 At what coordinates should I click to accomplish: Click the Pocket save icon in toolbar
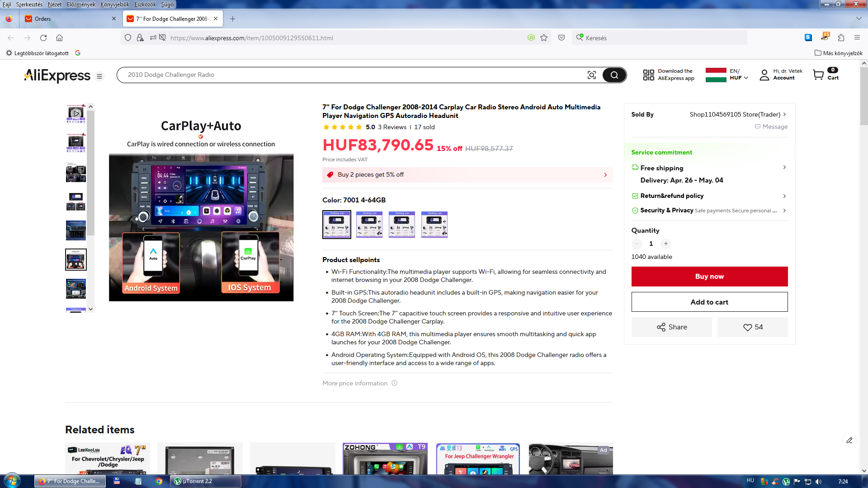(x=561, y=38)
